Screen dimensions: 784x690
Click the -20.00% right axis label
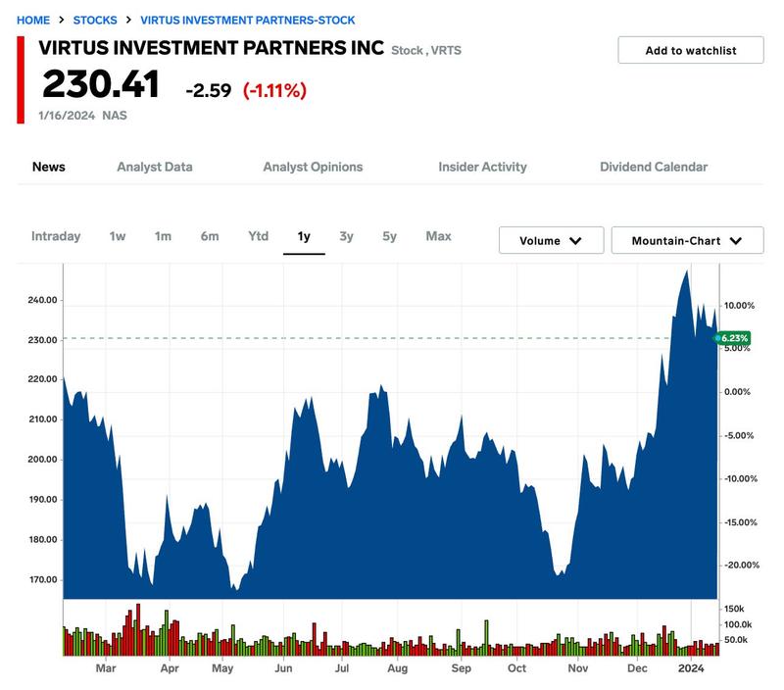click(x=742, y=565)
